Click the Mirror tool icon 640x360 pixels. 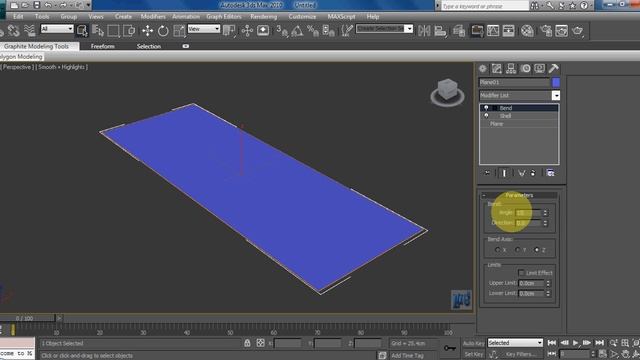424,31
